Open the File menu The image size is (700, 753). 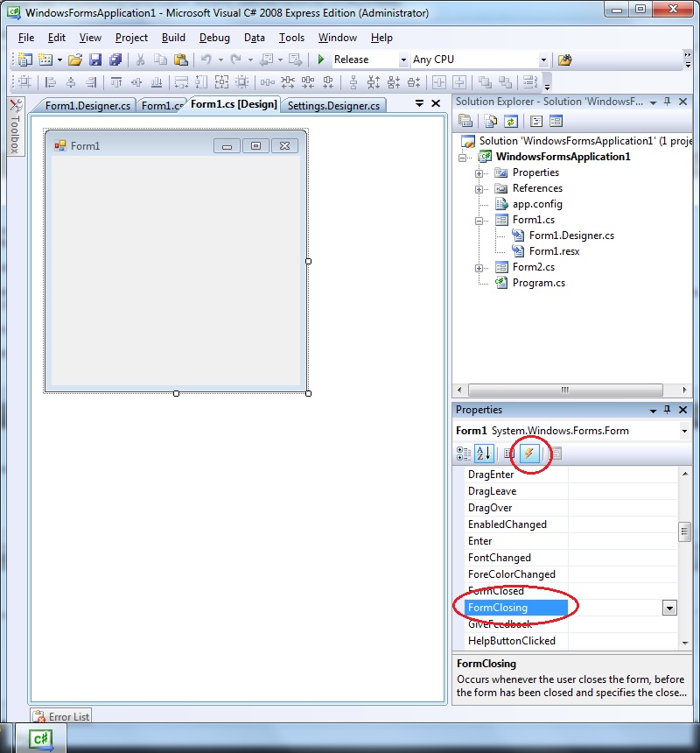(x=26, y=38)
